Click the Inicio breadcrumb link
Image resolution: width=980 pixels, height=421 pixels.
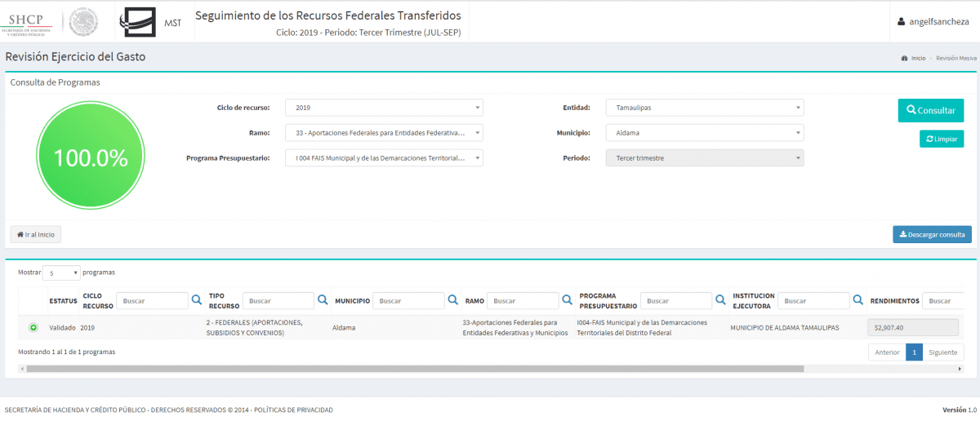coord(918,59)
